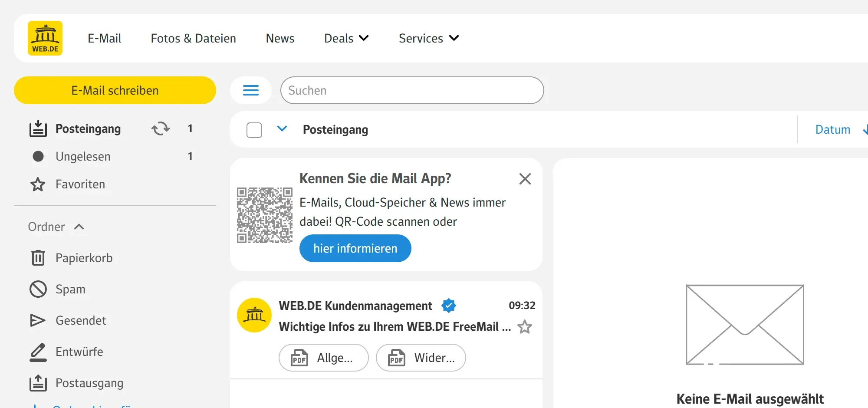Click the Favoriten star icon in sidebar
The height and width of the screenshot is (408, 868).
pyautogui.click(x=38, y=184)
